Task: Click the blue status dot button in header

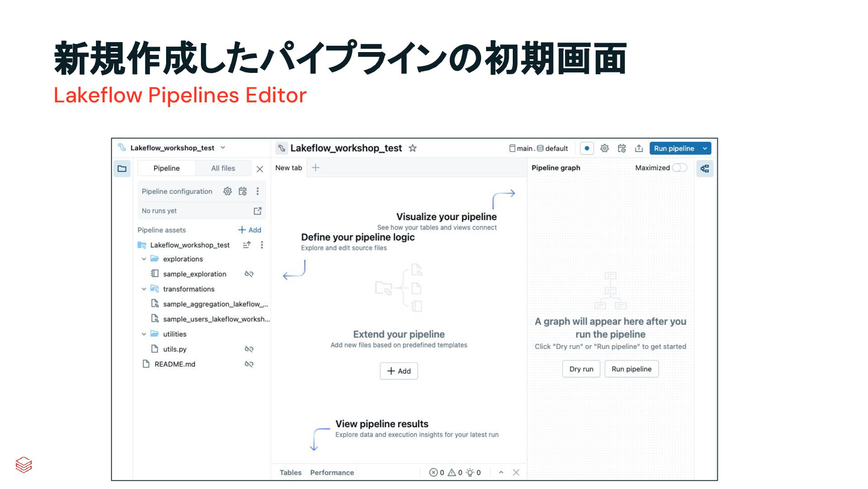Action: pos(587,148)
